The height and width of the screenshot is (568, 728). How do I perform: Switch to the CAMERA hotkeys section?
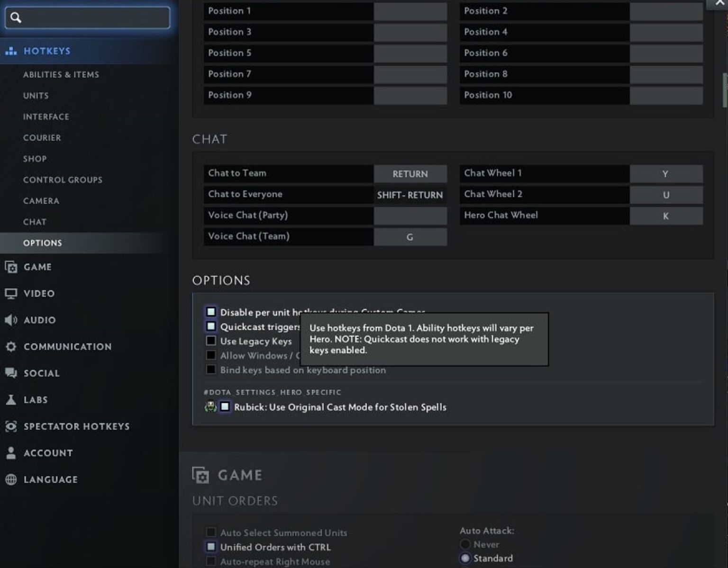[x=41, y=201]
